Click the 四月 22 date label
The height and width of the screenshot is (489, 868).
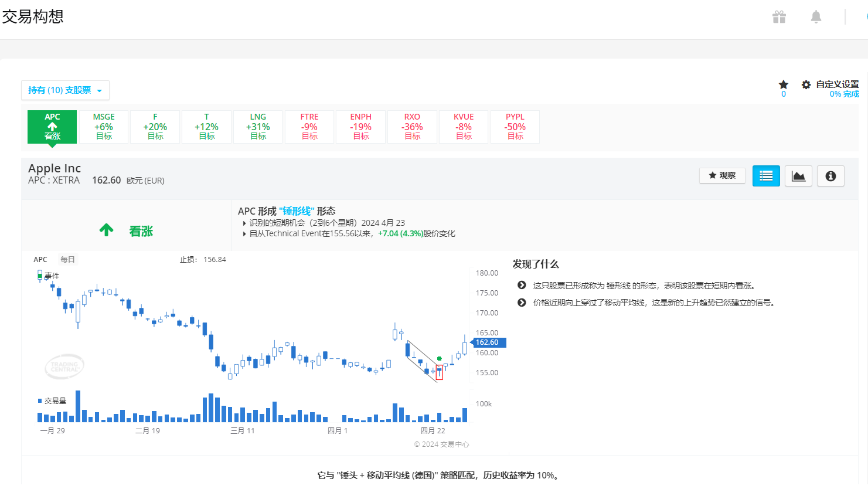[x=433, y=430]
